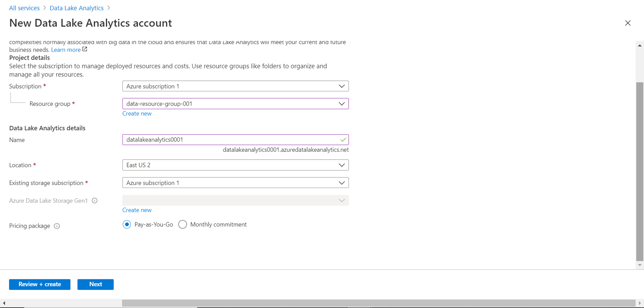
Task: Expand the Resource group dropdown
Action: [x=235, y=104]
